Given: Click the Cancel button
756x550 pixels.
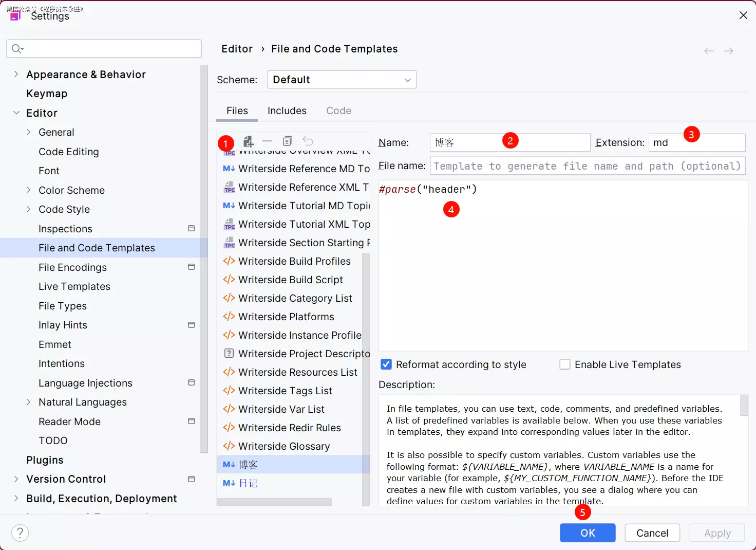Looking at the screenshot, I should click(652, 533).
